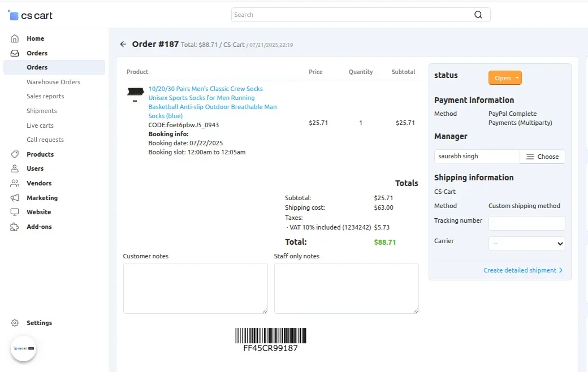Image resolution: width=588 pixels, height=372 pixels.
Task: Open Warehouse Orders in sidebar
Action: 53,82
